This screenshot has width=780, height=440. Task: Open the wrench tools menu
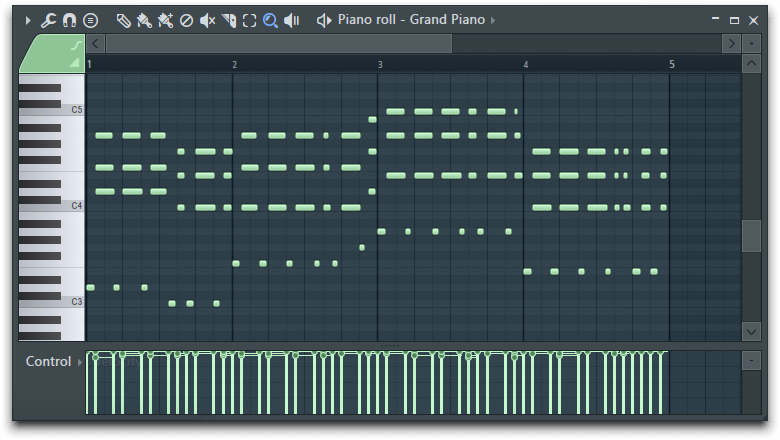click(48, 20)
